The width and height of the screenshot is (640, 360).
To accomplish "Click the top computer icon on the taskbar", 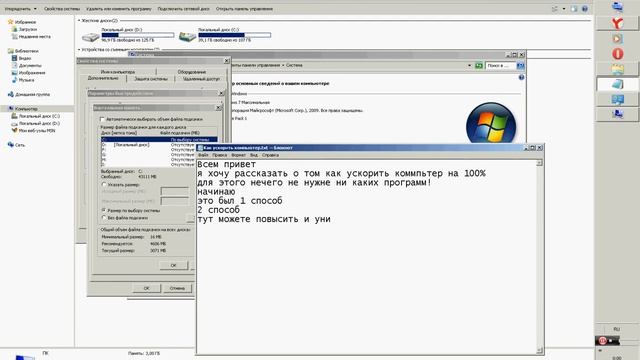I will [x=617, y=7].
